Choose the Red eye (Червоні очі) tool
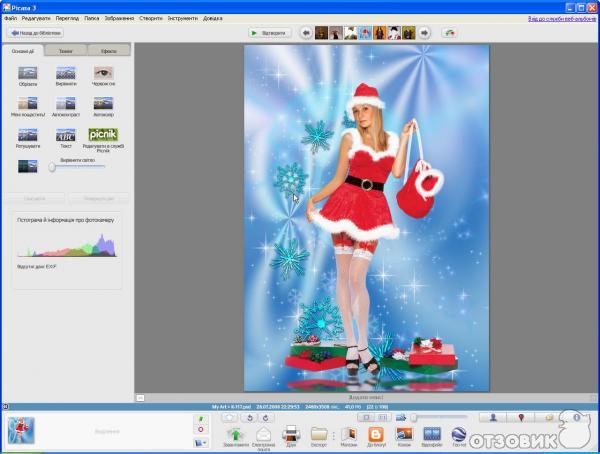The height and width of the screenshot is (454, 600). [x=103, y=73]
